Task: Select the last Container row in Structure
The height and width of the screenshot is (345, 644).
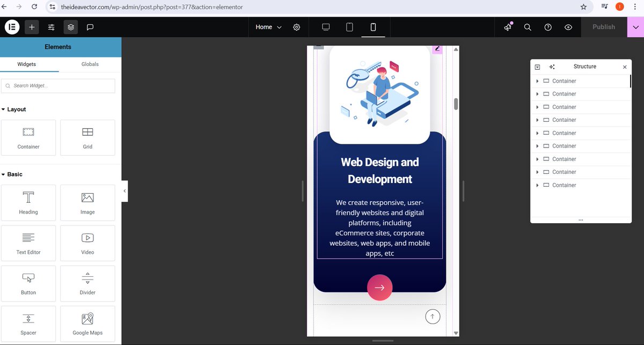Action: (x=581, y=185)
